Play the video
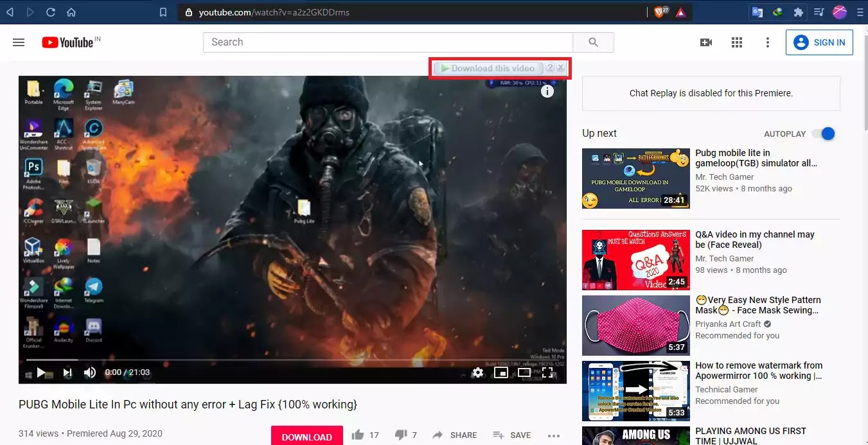The height and width of the screenshot is (445, 868). 41,372
